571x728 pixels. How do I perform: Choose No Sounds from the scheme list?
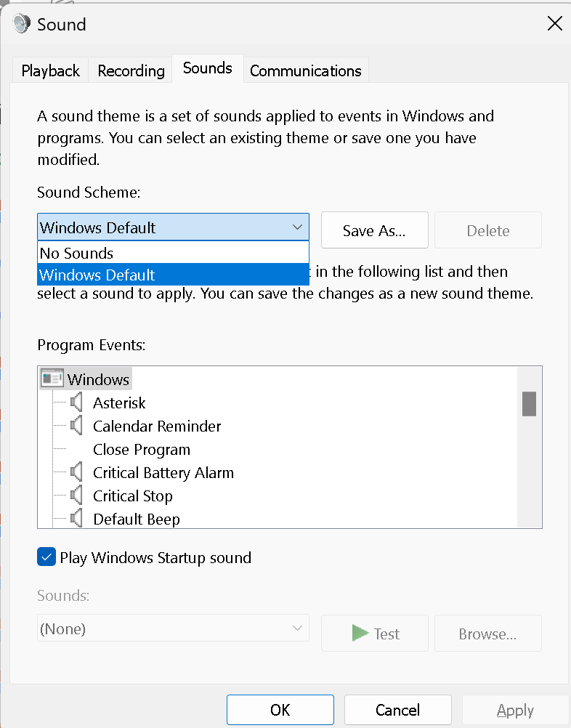(173, 253)
